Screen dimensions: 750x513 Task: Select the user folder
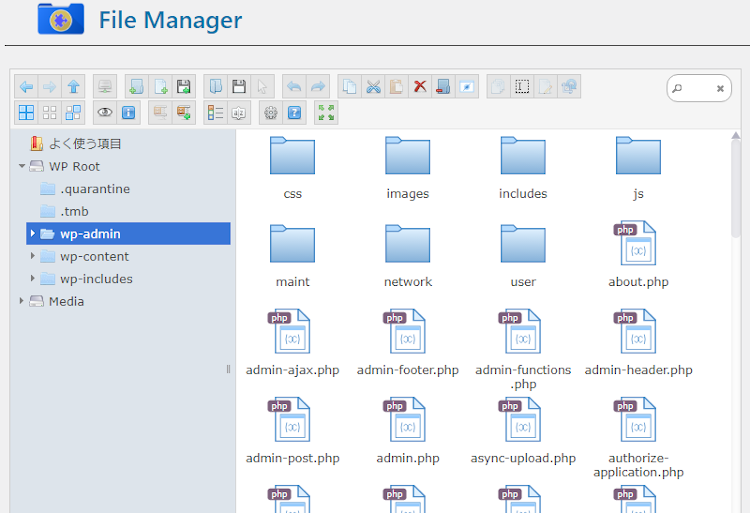pyautogui.click(x=523, y=255)
